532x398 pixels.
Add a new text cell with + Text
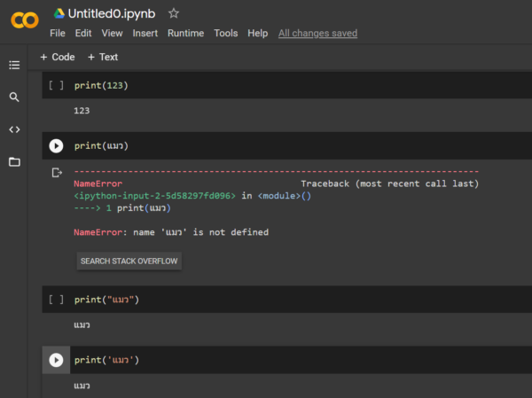point(103,57)
